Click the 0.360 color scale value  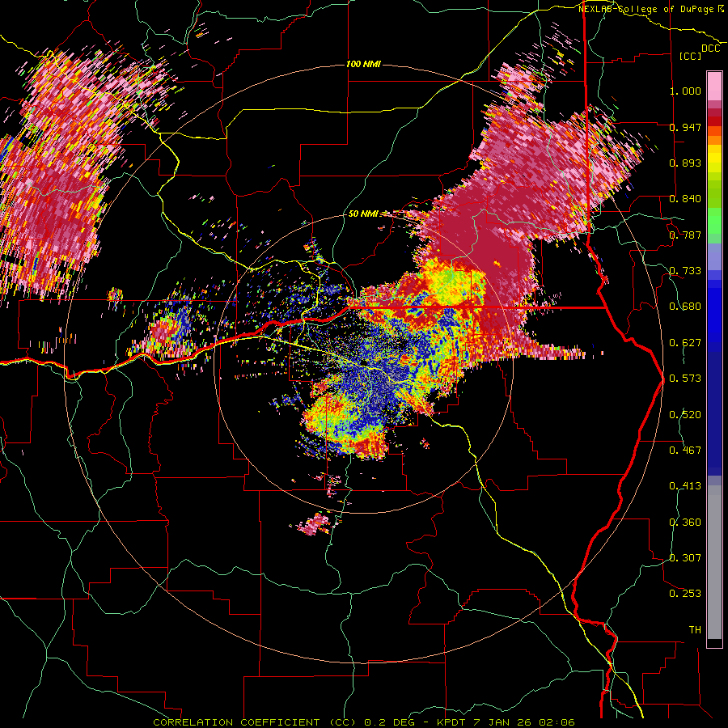[x=685, y=523]
